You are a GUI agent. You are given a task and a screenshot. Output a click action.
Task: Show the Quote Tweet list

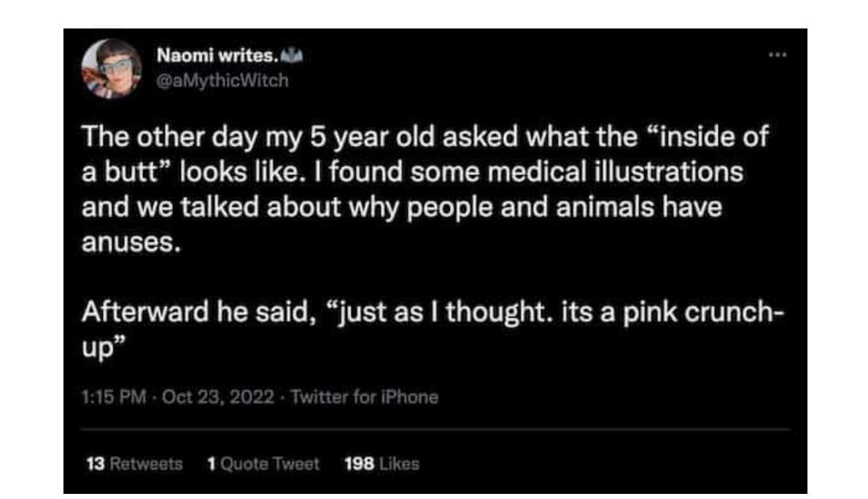tap(268, 463)
